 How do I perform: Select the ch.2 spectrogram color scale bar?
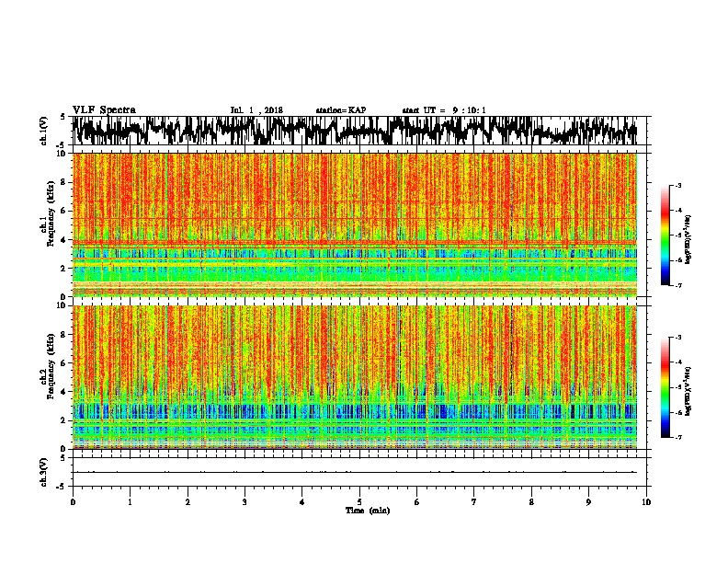(665, 387)
